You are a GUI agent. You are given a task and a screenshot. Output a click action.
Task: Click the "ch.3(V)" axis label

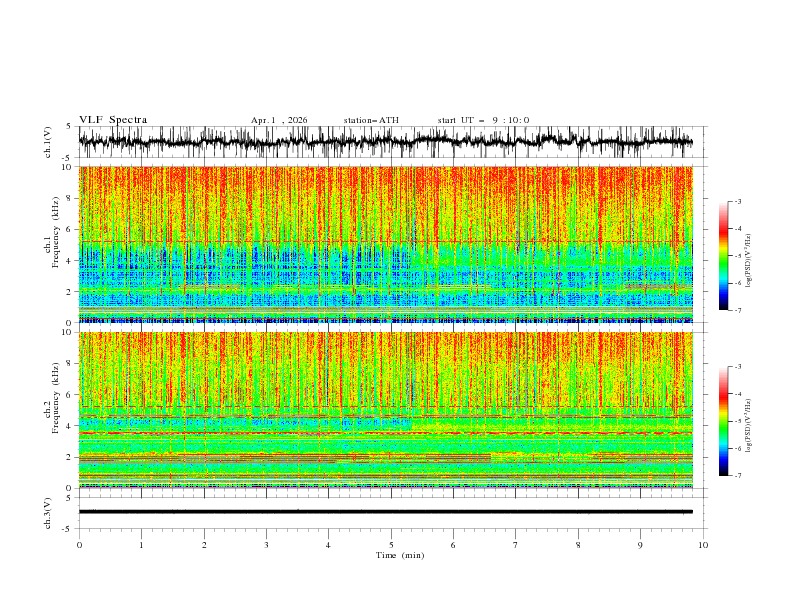point(48,513)
